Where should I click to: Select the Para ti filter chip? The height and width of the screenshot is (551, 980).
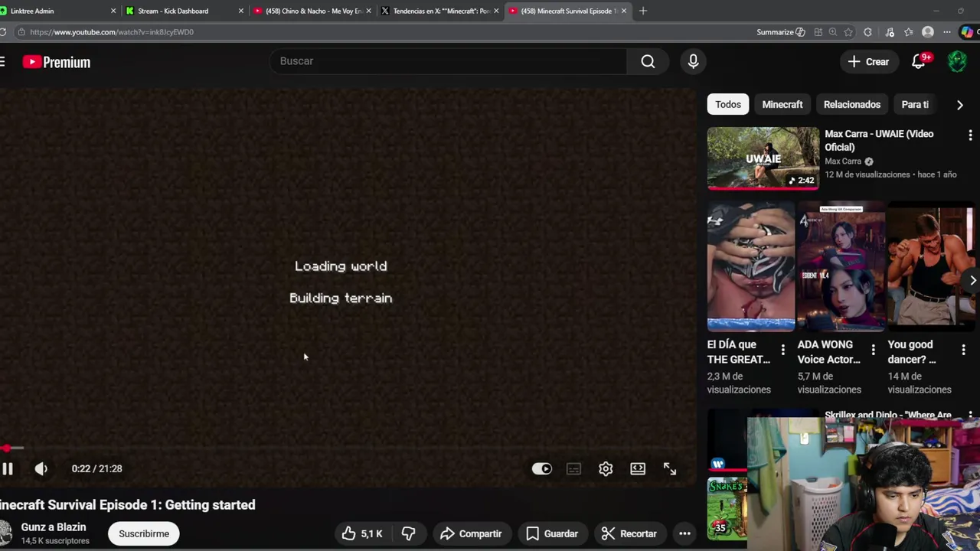(915, 104)
